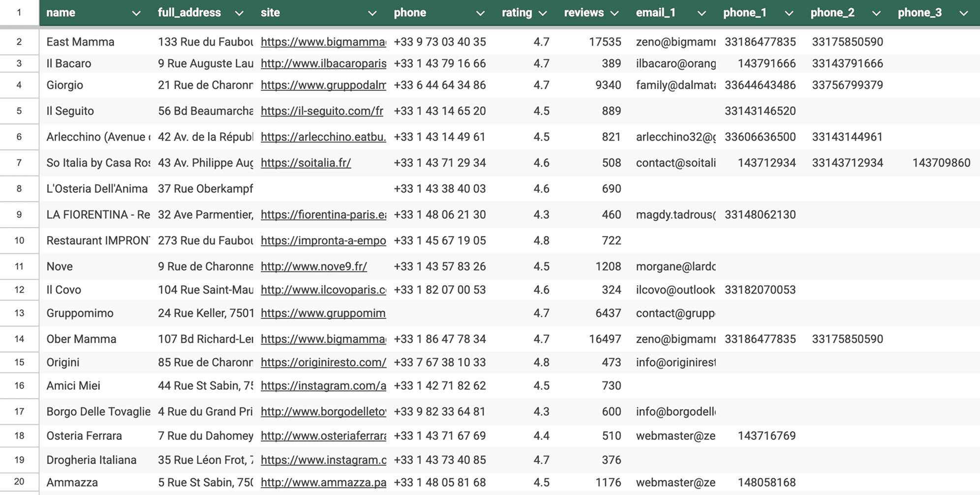
Task: Click the http://www.nove9.fr/ link
Action: click(x=313, y=266)
